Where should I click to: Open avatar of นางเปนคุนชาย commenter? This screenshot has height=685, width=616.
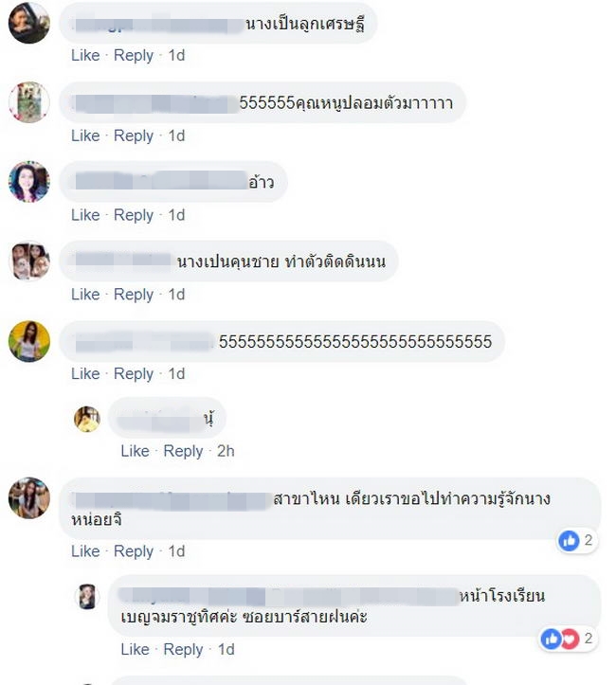click(x=29, y=261)
